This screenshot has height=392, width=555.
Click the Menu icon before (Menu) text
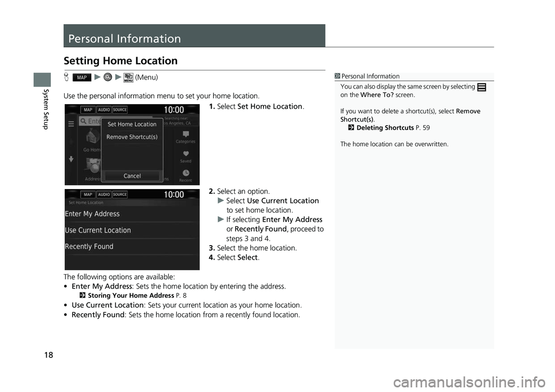tap(128, 77)
